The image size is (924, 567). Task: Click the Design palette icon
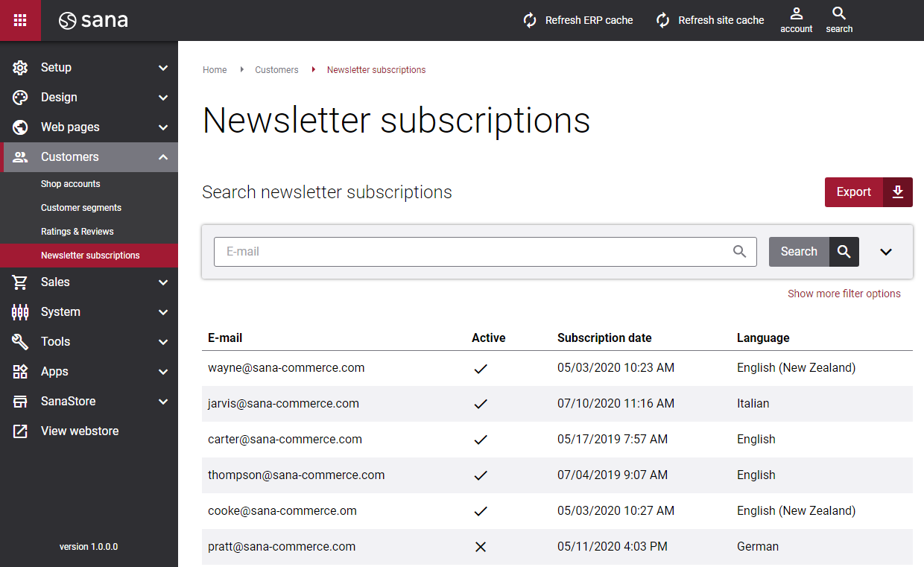click(20, 98)
